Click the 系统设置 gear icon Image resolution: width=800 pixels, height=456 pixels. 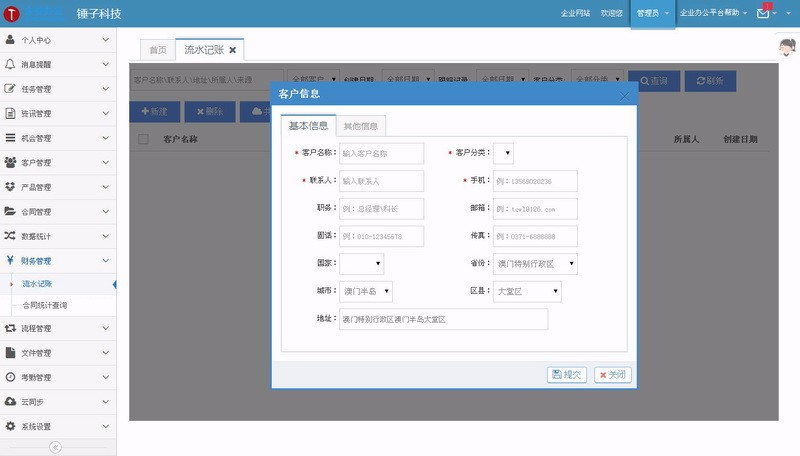point(10,426)
